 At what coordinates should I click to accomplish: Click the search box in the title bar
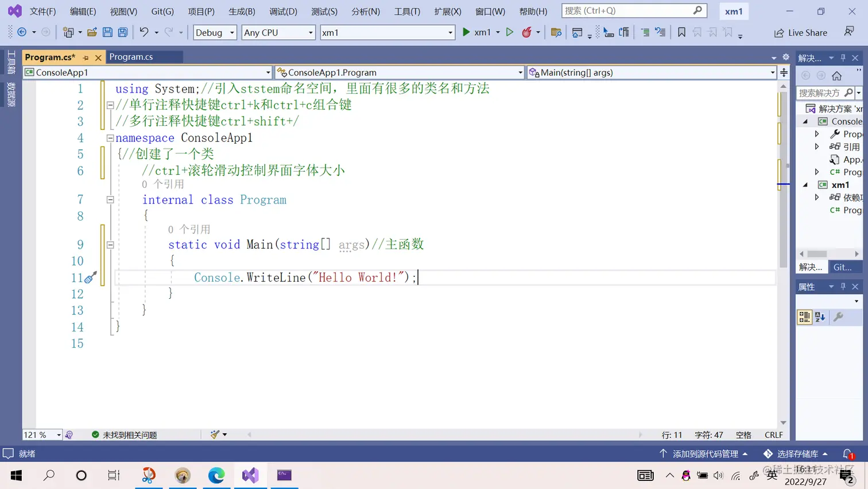point(634,10)
